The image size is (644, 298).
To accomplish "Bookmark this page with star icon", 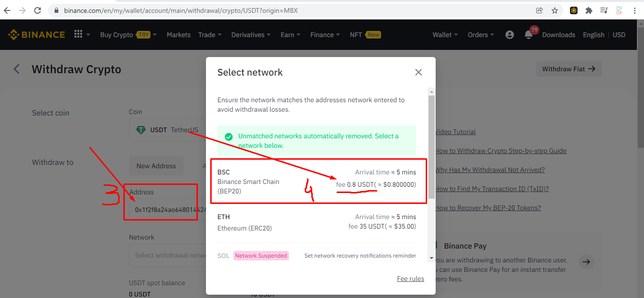I will [554, 10].
